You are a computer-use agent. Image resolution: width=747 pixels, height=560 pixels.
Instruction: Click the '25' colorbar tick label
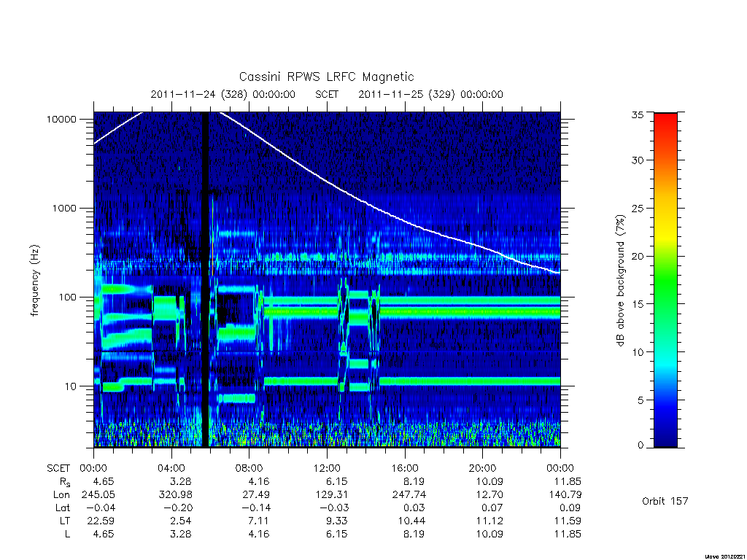pos(638,208)
